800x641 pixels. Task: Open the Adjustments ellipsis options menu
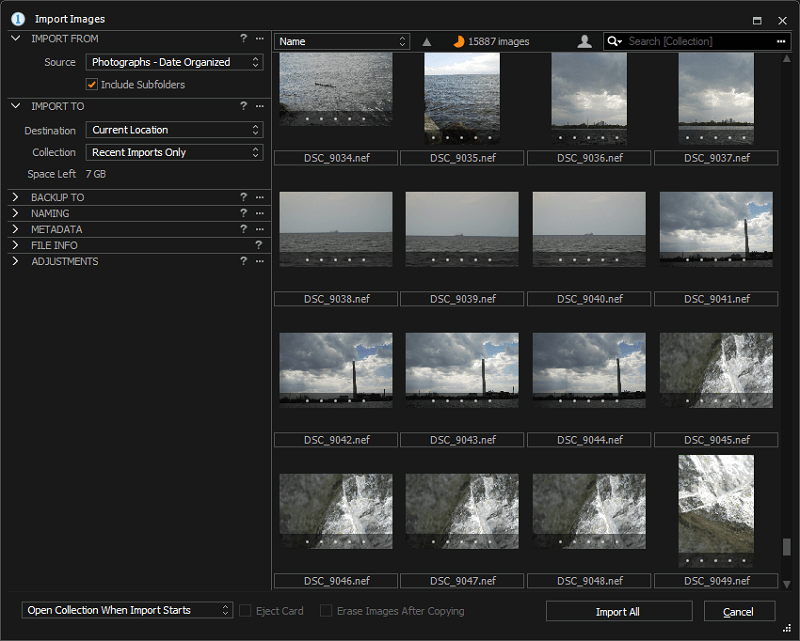point(260,261)
